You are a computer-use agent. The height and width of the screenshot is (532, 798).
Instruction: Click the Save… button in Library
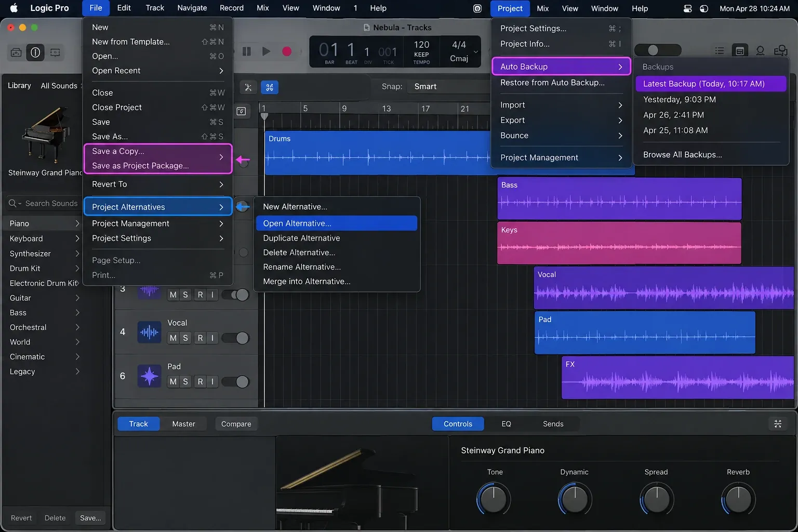pos(90,518)
